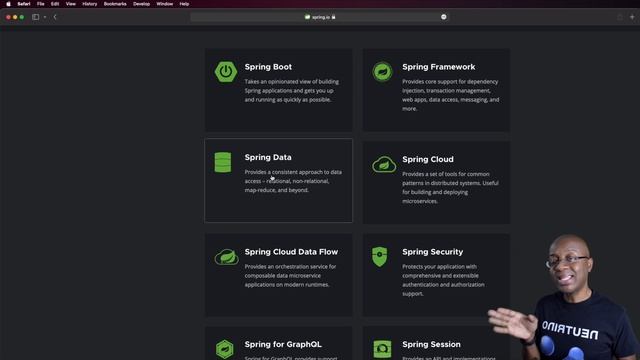Click the Spring Security shield icon

point(380,256)
